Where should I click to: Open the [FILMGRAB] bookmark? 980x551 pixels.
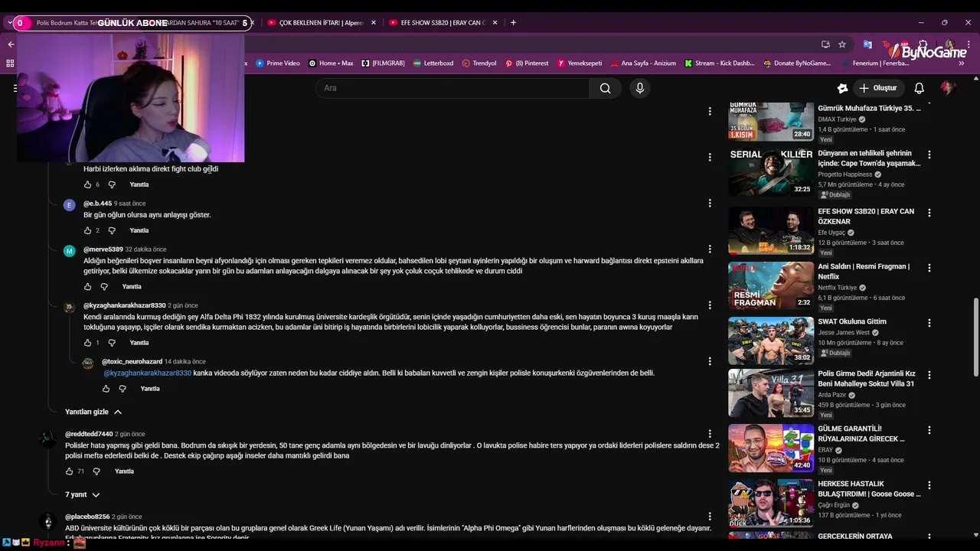click(x=383, y=63)
